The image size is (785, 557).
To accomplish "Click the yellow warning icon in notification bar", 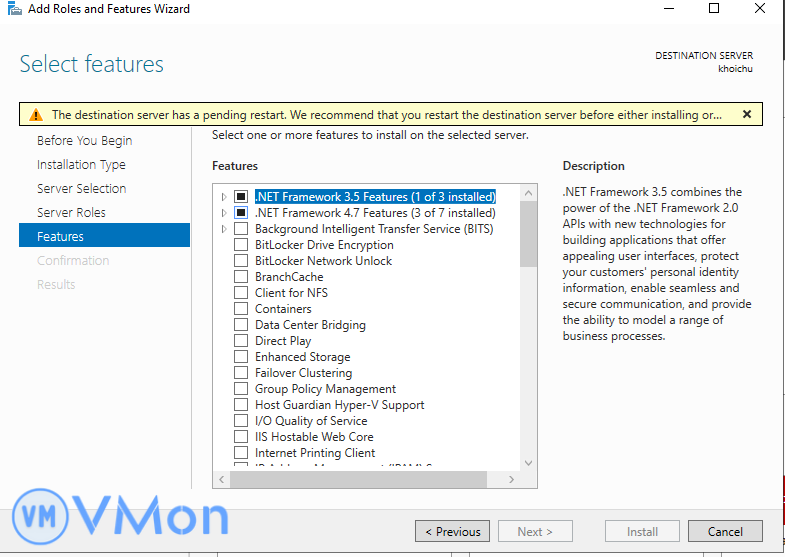I will [36, 115].
